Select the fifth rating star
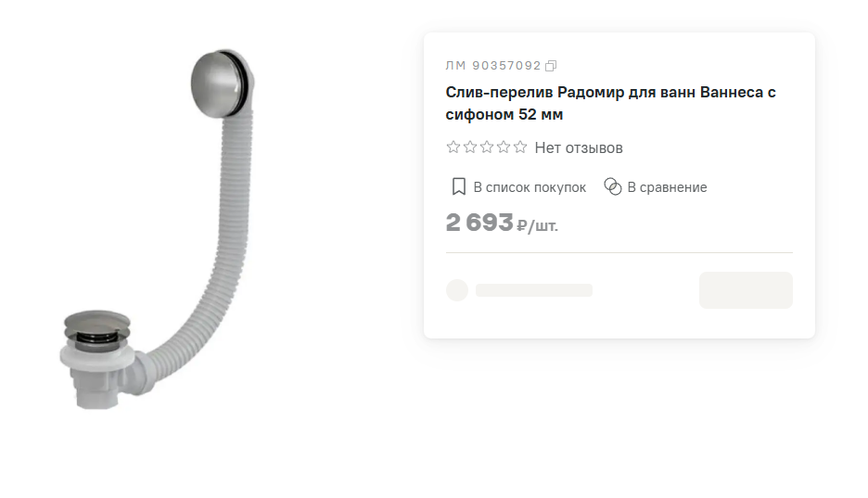This screenshot has height=498, width=868. click(520, 147)
